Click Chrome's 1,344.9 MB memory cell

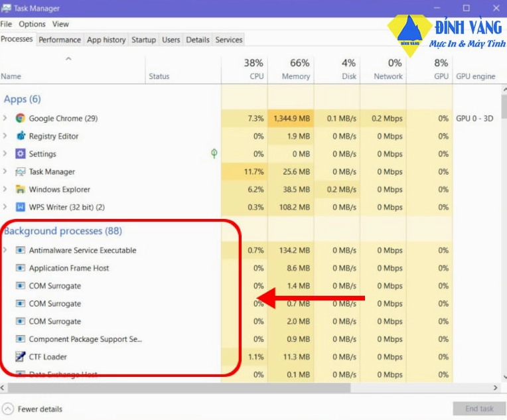[291, 118]
